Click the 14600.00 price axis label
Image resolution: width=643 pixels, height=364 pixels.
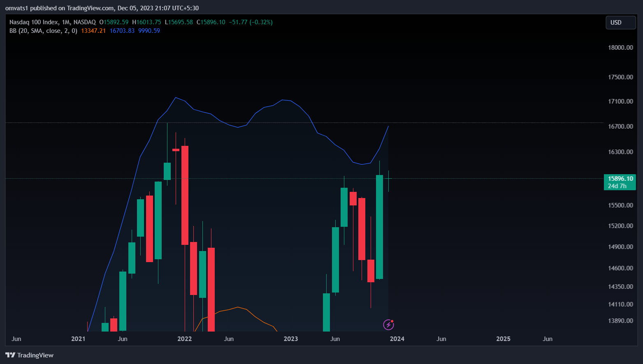[620, 268]
